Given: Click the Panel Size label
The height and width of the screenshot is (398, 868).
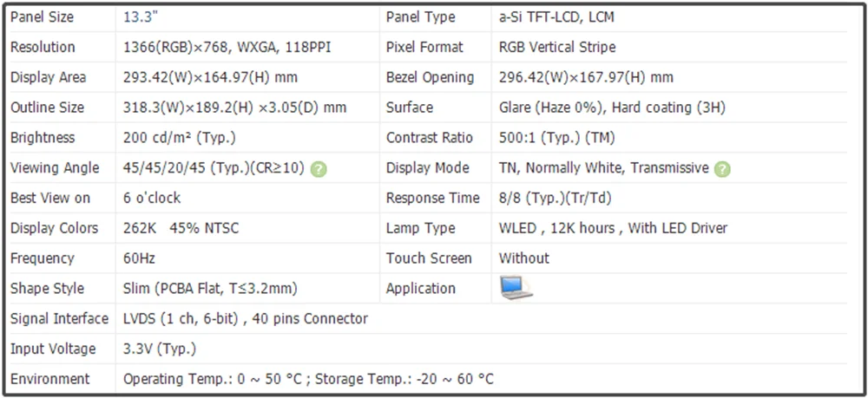Looking at the screenshot, I should [x=42, y=17].
